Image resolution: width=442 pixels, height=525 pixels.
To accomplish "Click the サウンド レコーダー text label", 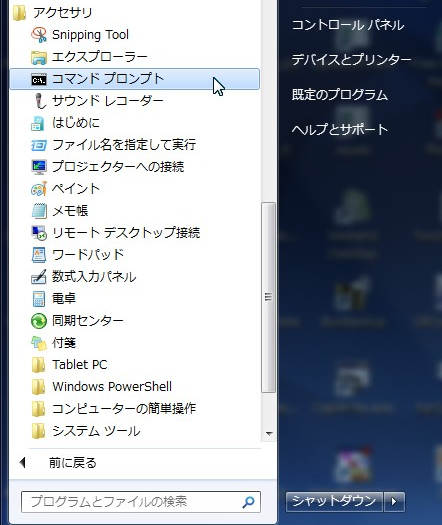I will tap(107, 101).
